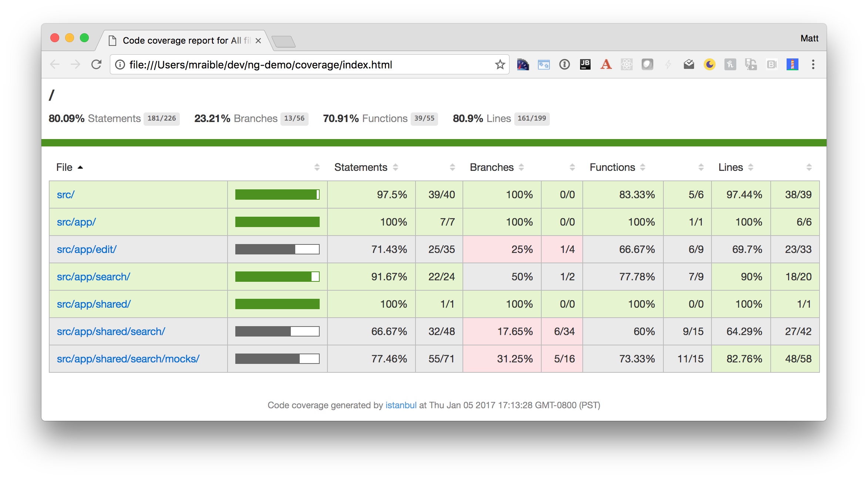Sort the table by File column
The height and width of the screenshot is (480, 868).
(65, 168)
